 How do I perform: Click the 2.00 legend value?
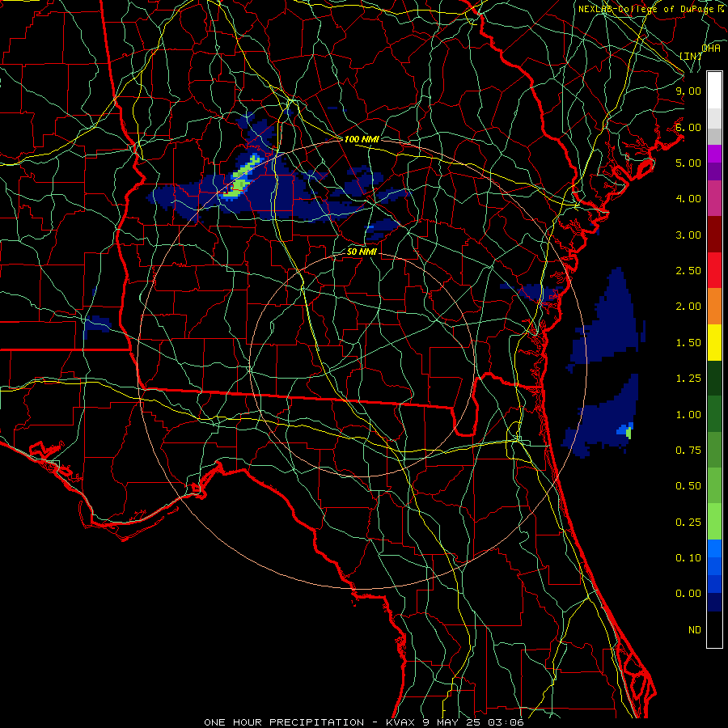pos(688,307)
